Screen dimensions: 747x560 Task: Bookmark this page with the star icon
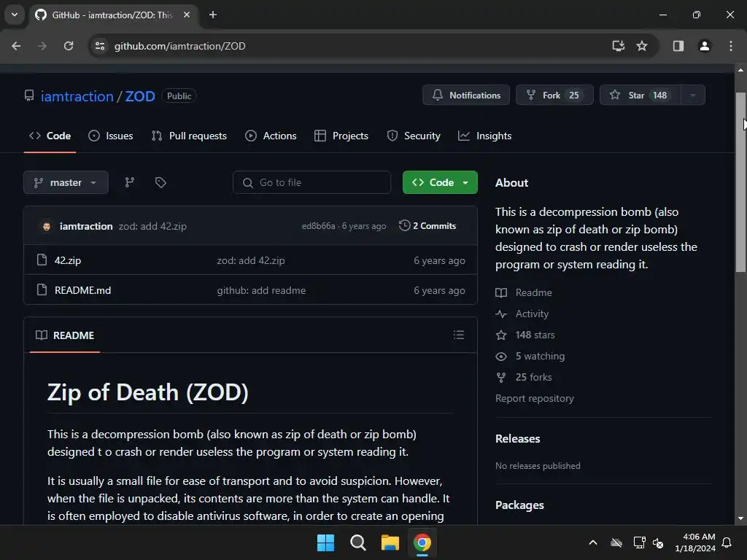click(642, 46)
